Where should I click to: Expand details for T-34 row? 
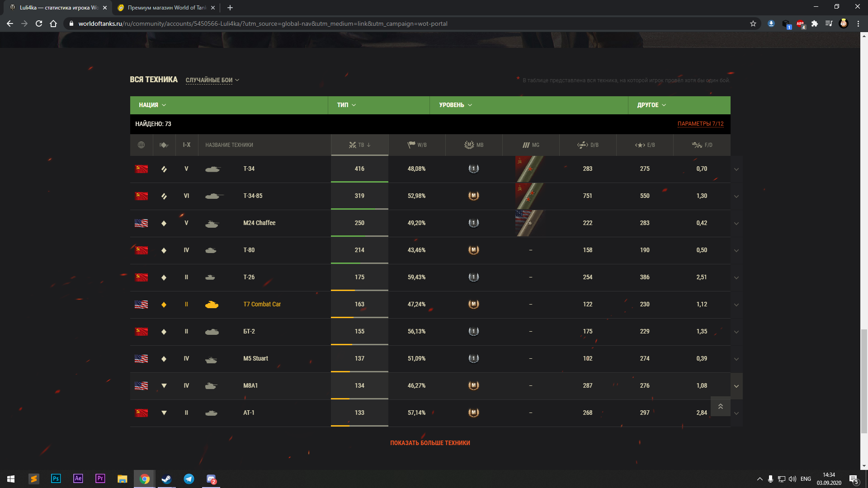736,169
